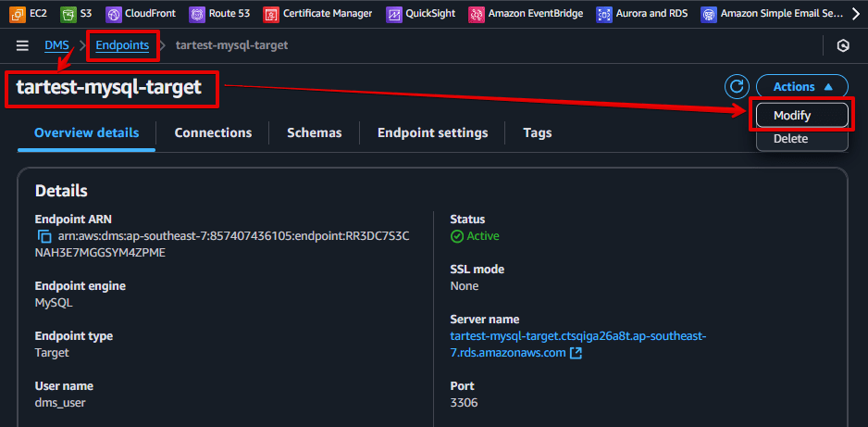Open hexagon assistant icon at top right
The width and height of the screenshot is (868, 427).
click(x=843, y=46)
